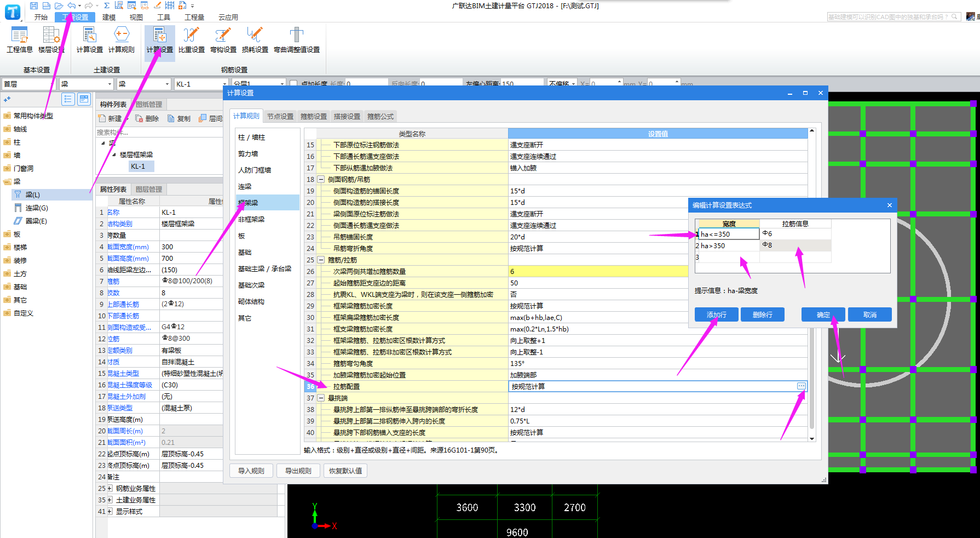Click the Undo arrow icon
The image size is (980, 538).
click(71, 5)
